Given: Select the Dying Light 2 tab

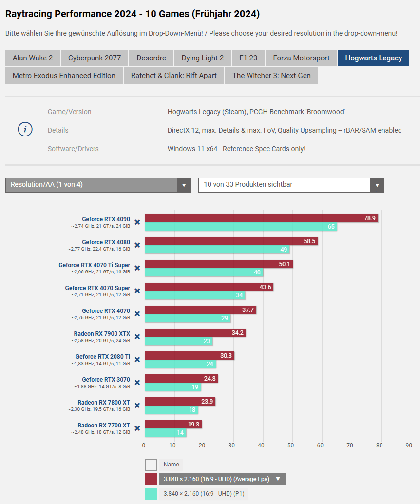Looking at the screenshot, I should 203,58.
